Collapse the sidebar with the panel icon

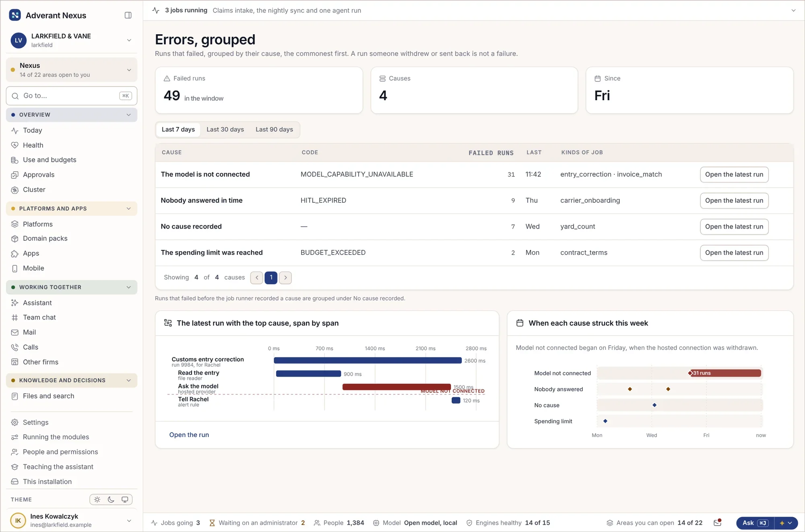pos(128,15)
